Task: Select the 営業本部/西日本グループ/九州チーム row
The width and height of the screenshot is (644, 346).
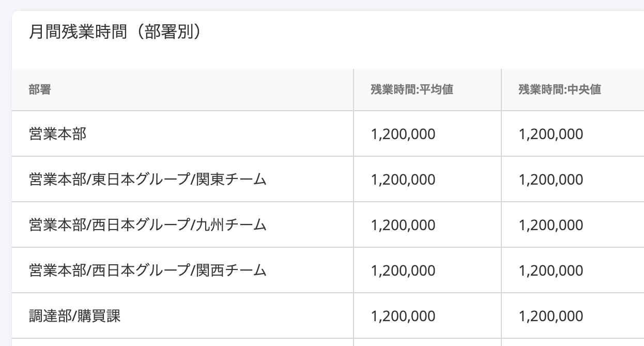Action: pos(328,225)
